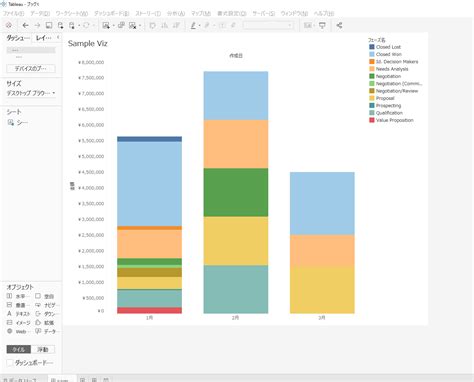Screen dimensions: 474x382
Task: Click the fix axes pin icon
Action: pos(233,25)
